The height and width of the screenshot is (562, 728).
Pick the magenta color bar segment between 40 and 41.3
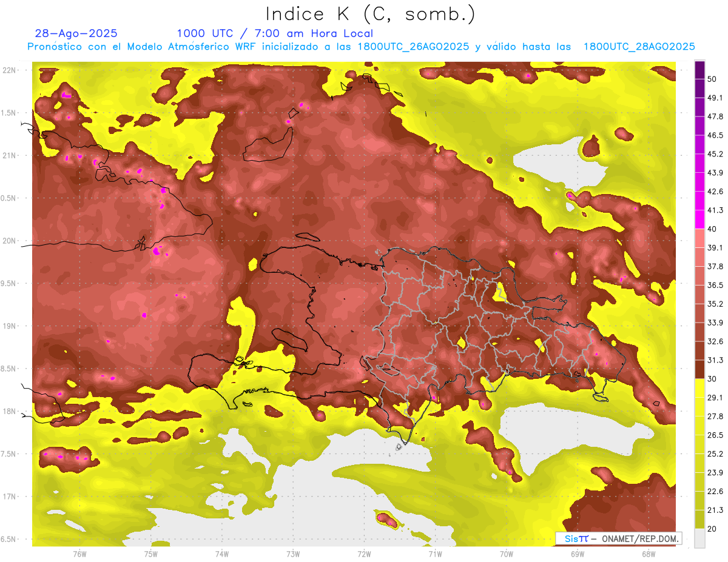pyautogui.click(x=699, y=219)
